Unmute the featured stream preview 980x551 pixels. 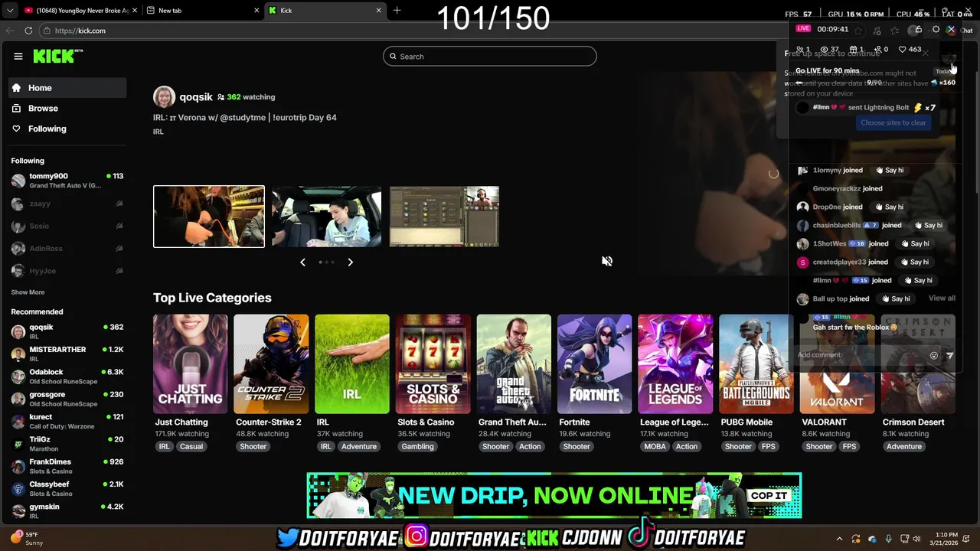tap(607, 261)
